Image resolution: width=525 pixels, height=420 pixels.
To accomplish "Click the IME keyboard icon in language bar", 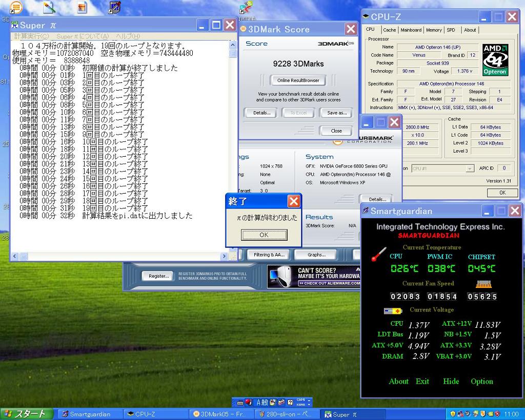I will [x=240, y=402].
